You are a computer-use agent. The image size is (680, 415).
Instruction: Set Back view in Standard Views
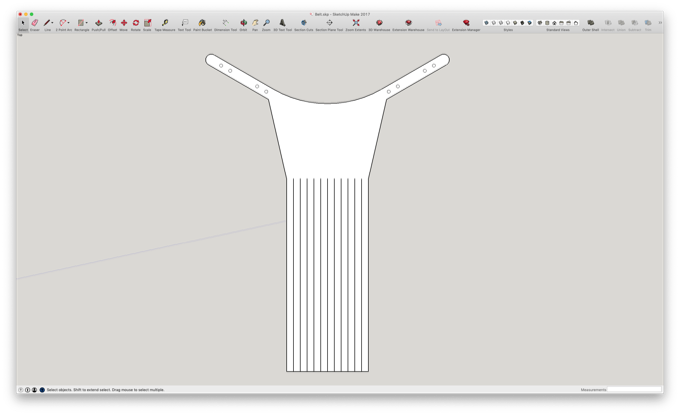(x=569, y=23)
